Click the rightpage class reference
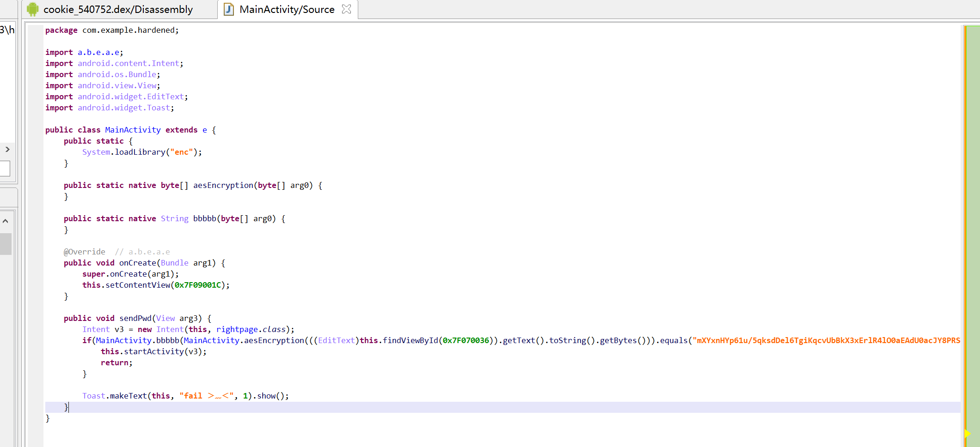This screenshot has width=980, height=447. pyautogui.click(x=237, y=329)
